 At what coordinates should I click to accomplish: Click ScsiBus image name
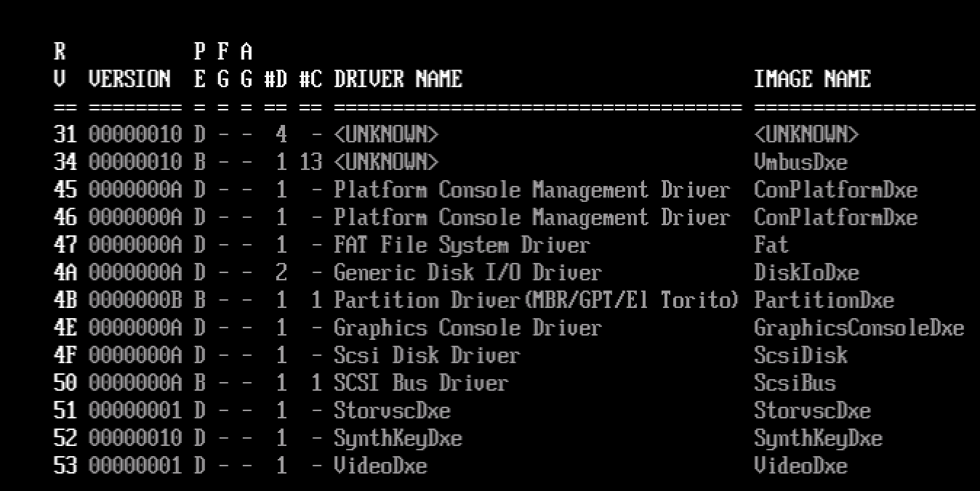pyautogui.click(x=795, y=383)
